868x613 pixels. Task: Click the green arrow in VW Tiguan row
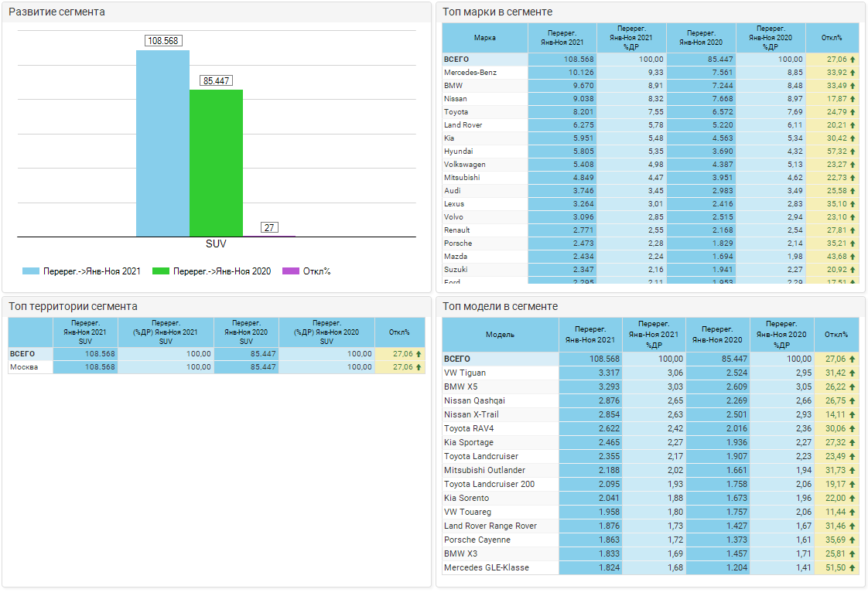pyautogui.click(x=853, y=373)
